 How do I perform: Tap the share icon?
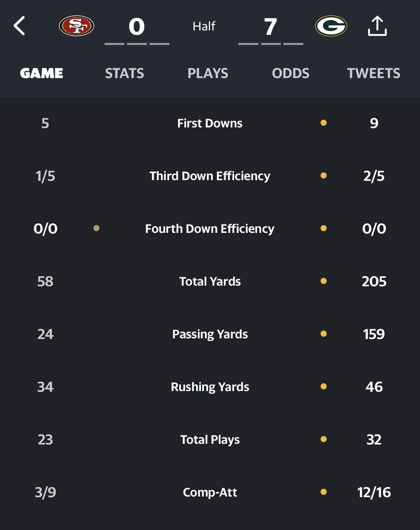(x=377, y=26)
